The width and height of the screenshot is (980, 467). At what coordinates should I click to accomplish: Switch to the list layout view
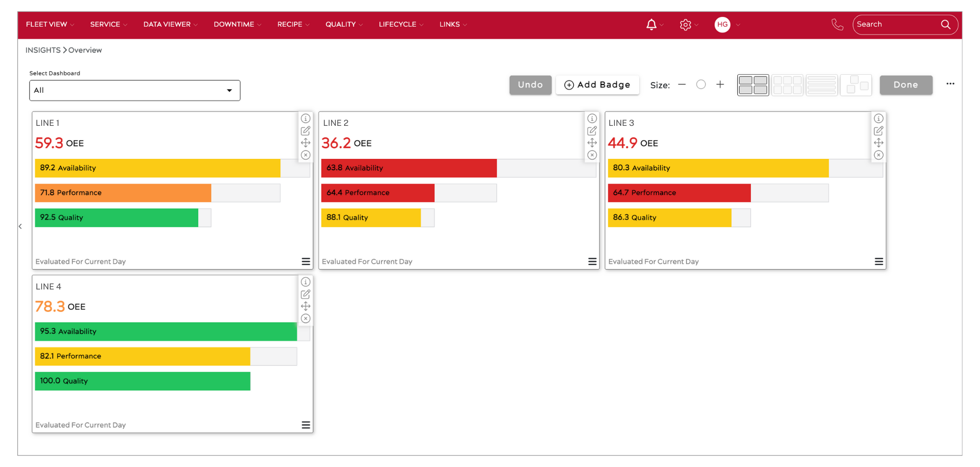pos(822,85)
